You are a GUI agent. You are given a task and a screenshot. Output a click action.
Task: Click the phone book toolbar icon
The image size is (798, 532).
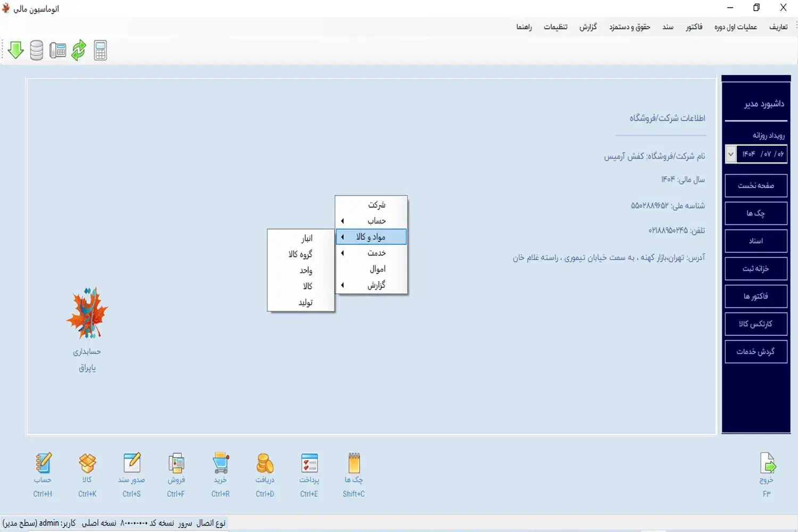click(x=57, y=50)
